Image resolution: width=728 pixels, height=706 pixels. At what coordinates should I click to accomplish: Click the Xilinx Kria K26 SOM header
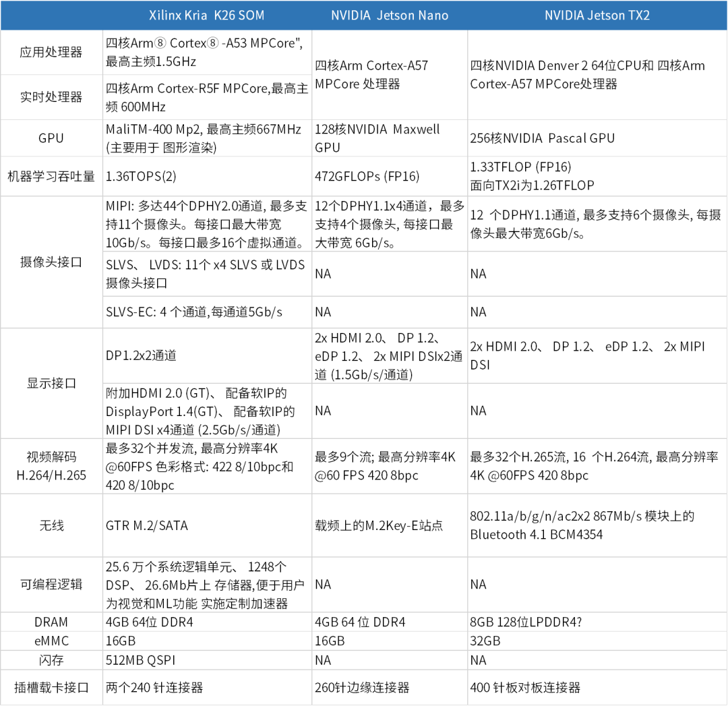click(207, 16)
